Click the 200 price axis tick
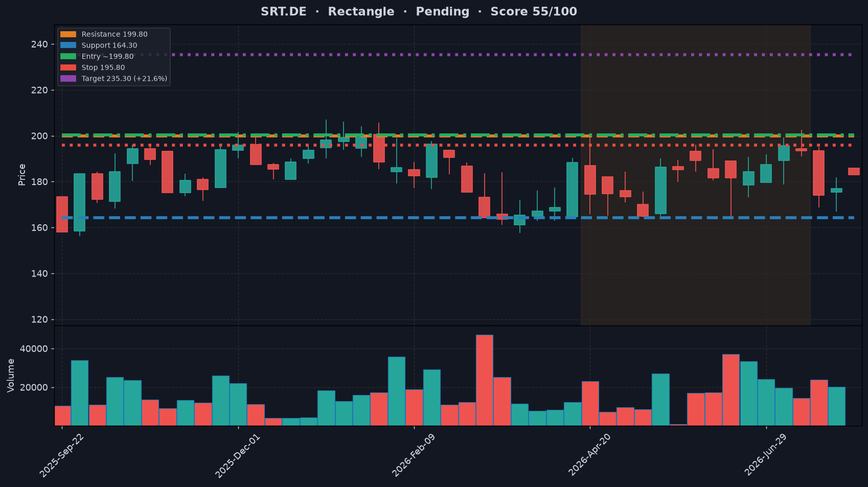This screenshot has width=868, height=487. [x=39, y=136]
